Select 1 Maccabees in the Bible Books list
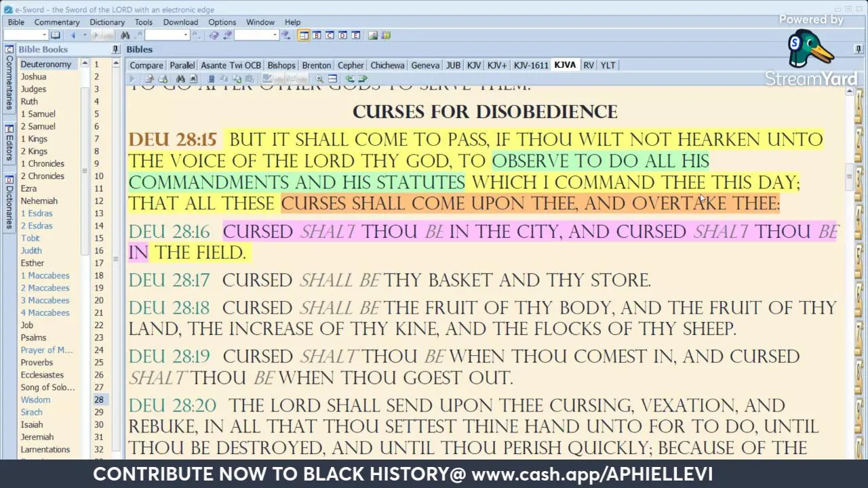The height and width of the screenshot is (488, 868). tap(45, 275)
